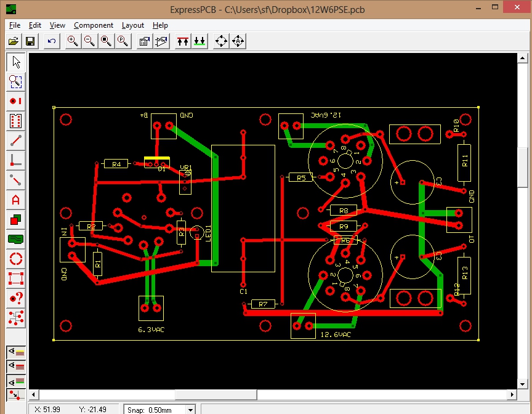Open a PCB file with the folder icon
Screen dimensions: 532x414
coord(14,41)
